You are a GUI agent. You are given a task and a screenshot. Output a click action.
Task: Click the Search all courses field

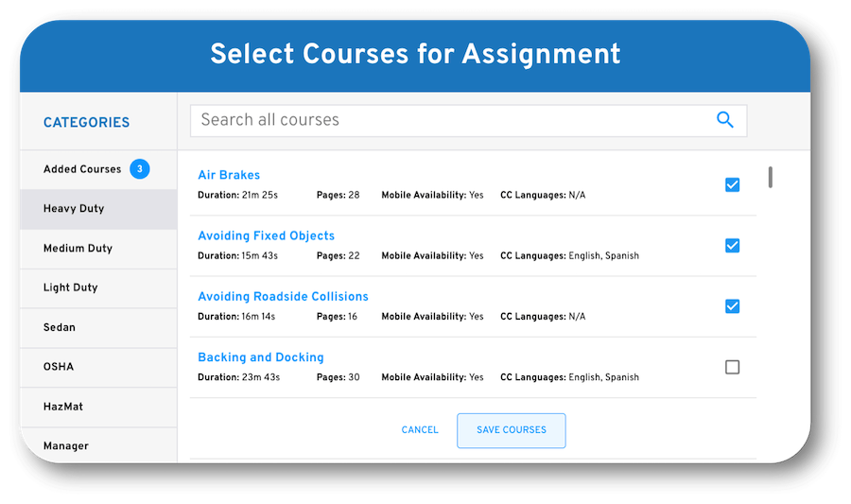449,120
